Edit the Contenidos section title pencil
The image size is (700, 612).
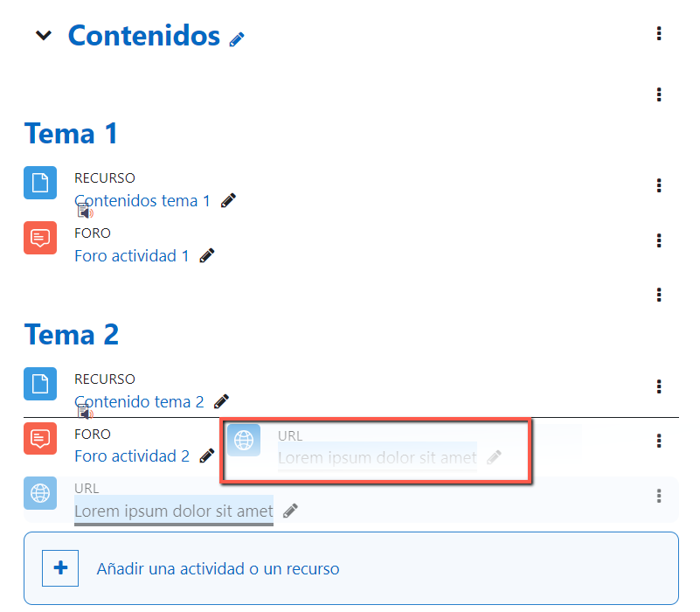[237, 39]
